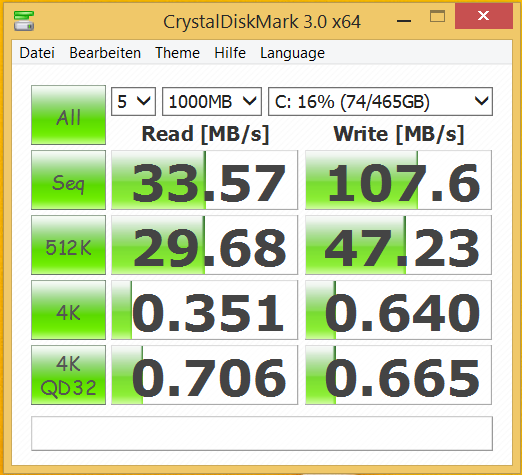
Task: Select the Seq write result 107.6
Action: pyautogui.click(x=398, y=180)
